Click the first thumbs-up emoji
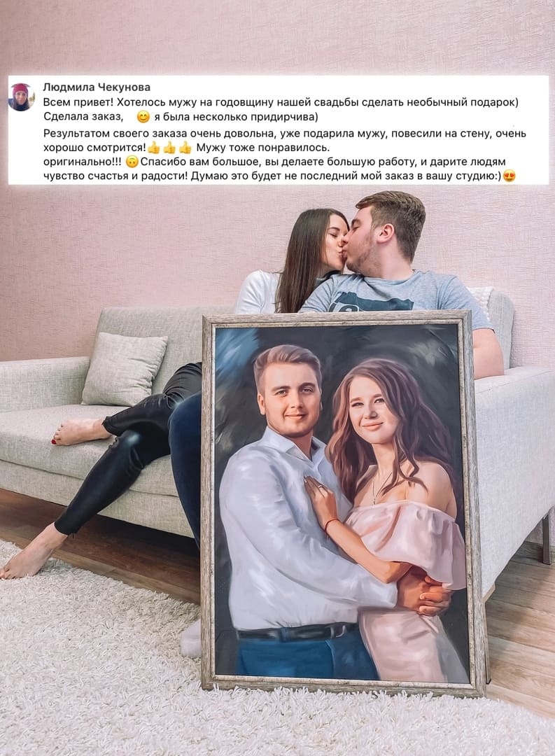The width and height of the screenshot is (555, 756). click(x=154, y=148)
